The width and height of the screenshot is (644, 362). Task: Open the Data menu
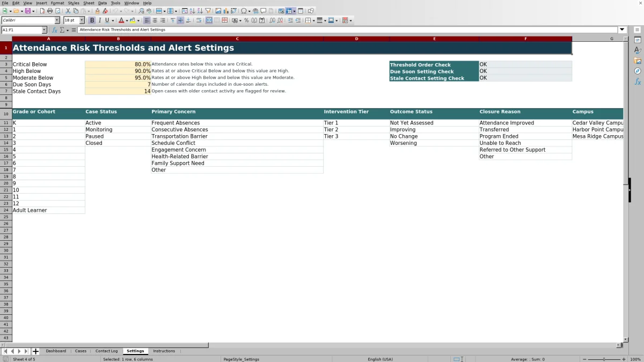[102, 3]
